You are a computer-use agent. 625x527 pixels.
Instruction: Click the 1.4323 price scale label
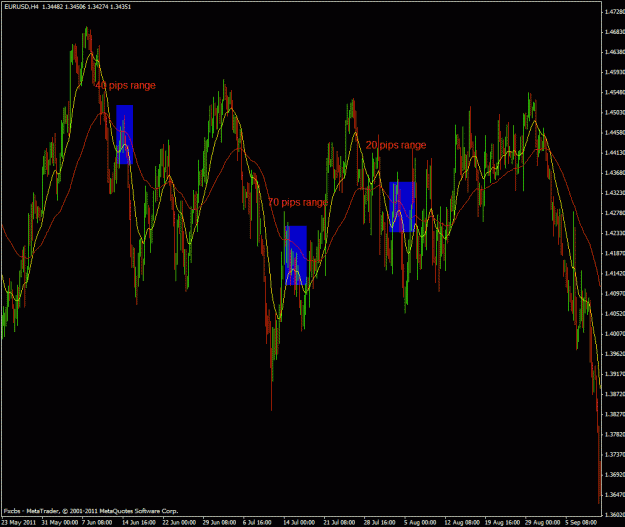pos(615,193)
